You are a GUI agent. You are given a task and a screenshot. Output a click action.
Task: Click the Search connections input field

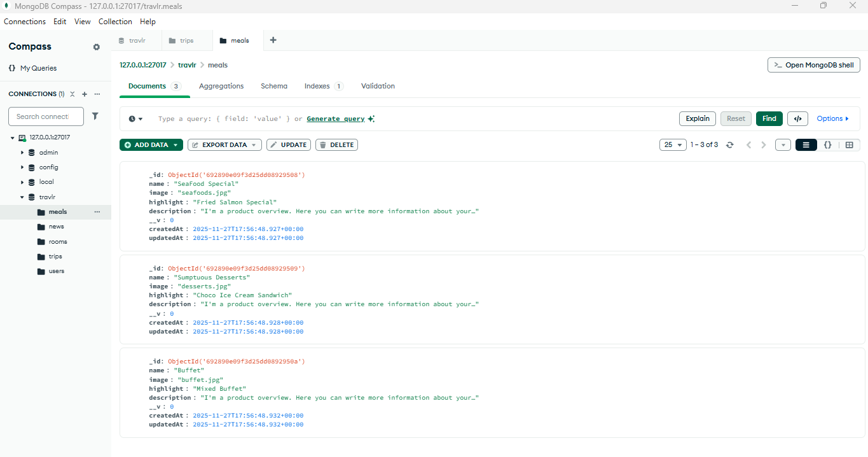pos(46,116)
